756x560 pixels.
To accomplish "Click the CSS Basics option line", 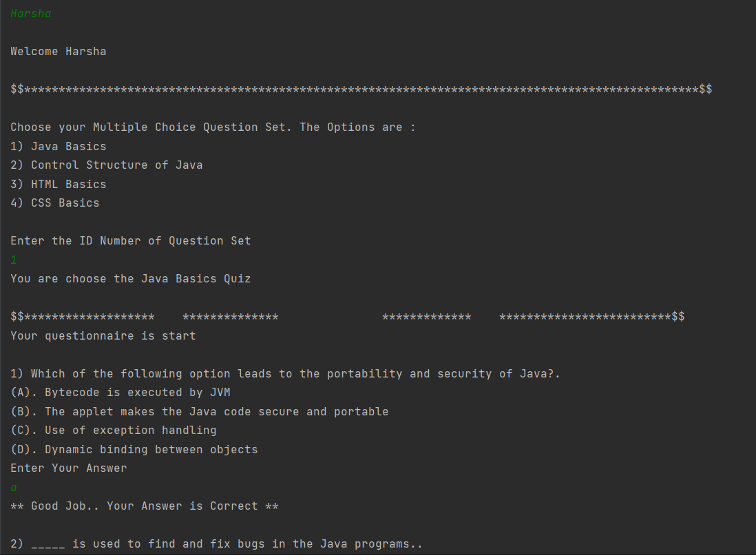I will coord(55,203).
